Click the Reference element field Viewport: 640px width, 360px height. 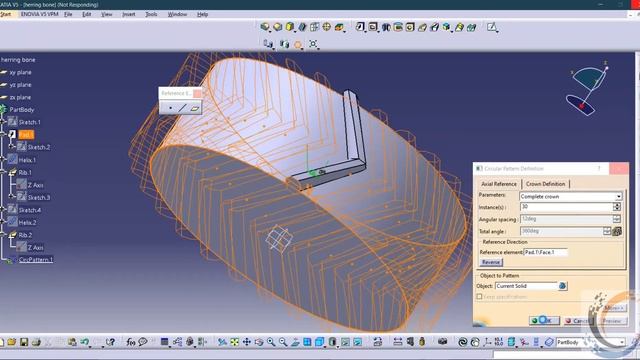pos(545,252)
